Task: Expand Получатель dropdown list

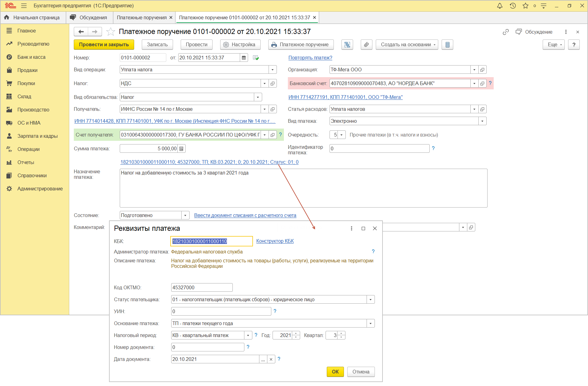Action: point(265,109)
